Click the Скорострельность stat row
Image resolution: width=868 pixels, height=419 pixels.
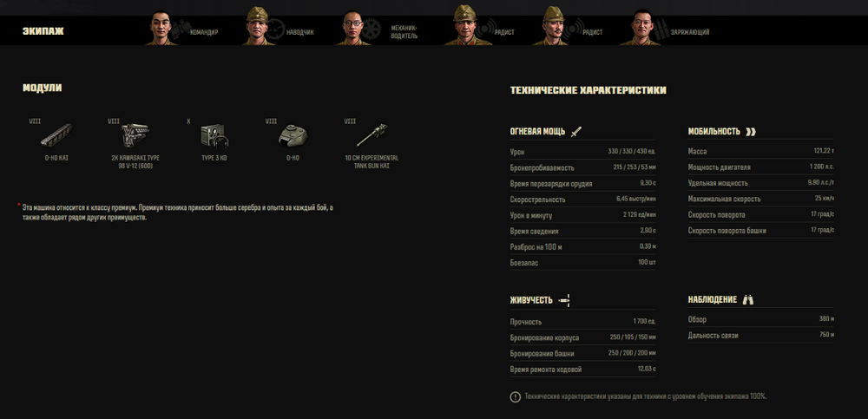tap(583, 200)
